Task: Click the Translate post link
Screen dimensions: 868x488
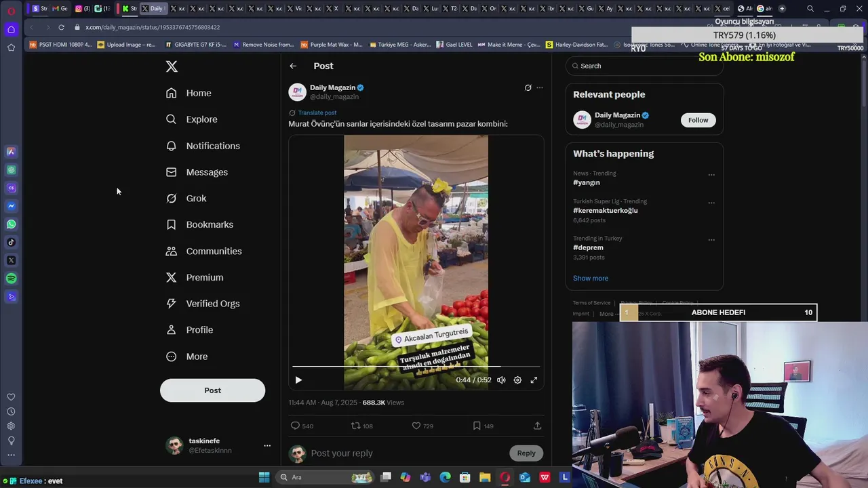Action: click(317, 113)
